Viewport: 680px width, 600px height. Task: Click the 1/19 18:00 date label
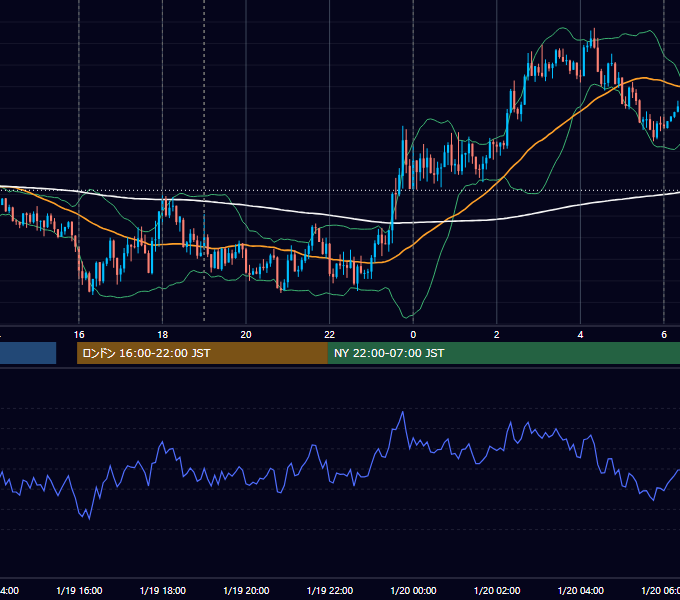point(163,591)
